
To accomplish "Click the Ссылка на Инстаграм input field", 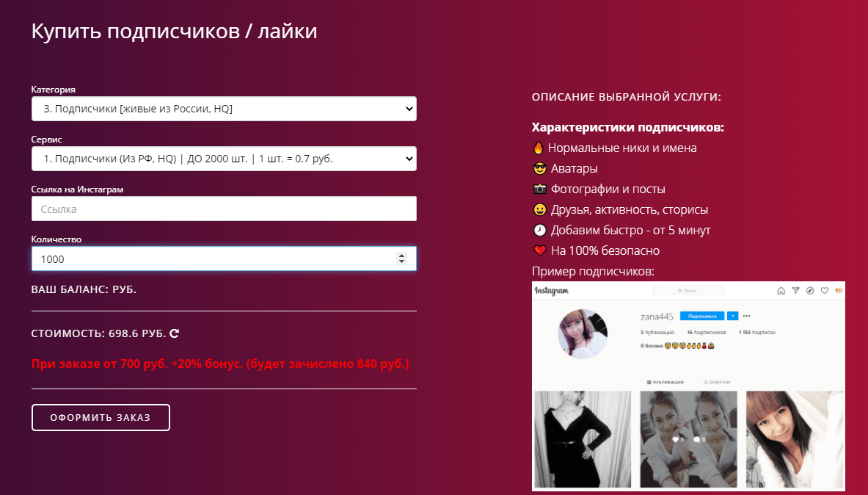I will [x=224, y=209].
